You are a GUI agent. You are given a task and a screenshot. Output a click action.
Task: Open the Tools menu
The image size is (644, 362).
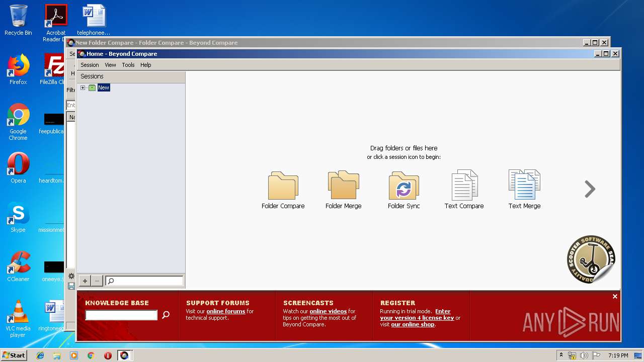(x=128, y=65)
